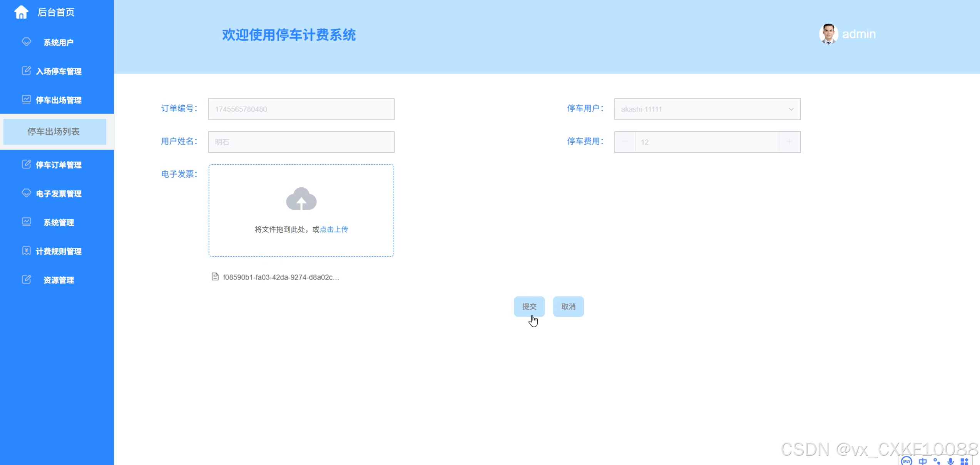
Task: Click the chart icon beside 停车出场管理
Action: [x=26, y=100]
